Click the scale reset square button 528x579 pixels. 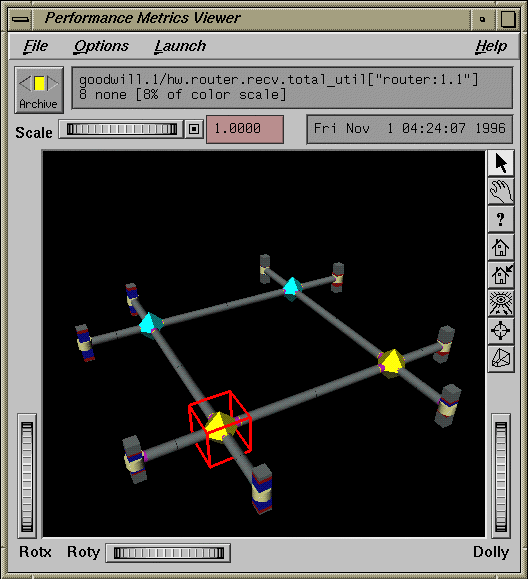pyautogui.click(x=194, y=129)
